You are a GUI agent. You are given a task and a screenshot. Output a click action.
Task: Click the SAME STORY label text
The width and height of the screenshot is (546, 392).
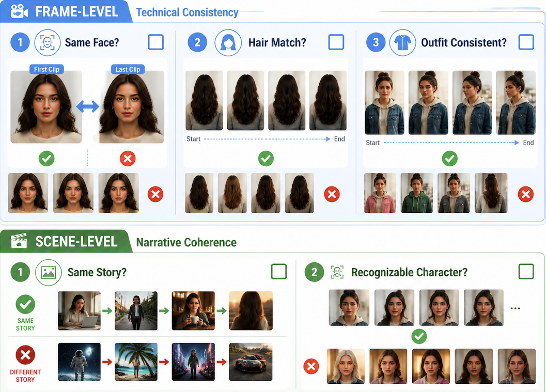coord(25,324)
